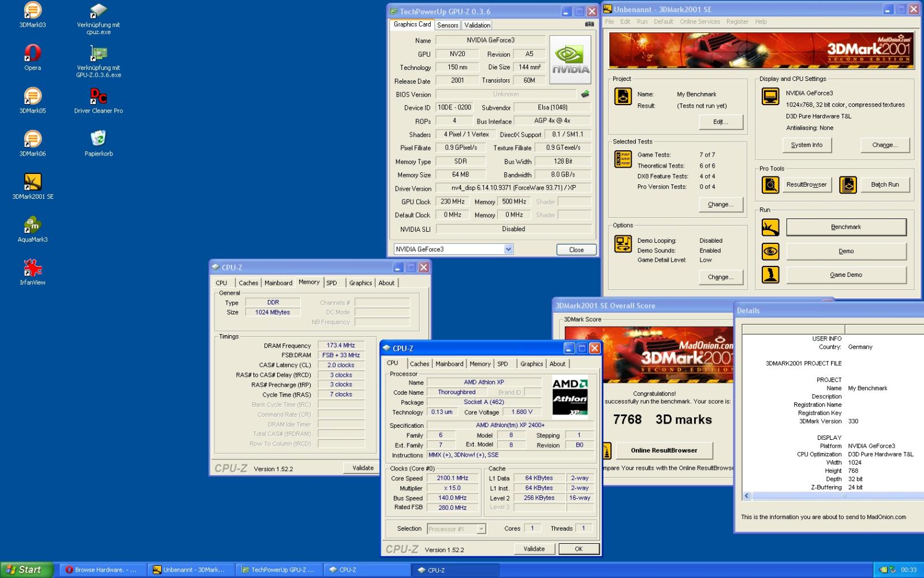Image resolution: width=924 pixels, height=578 pixels.
Task: Switch to Browse Hardware taskbar item
Action: (x=102, y=570)
